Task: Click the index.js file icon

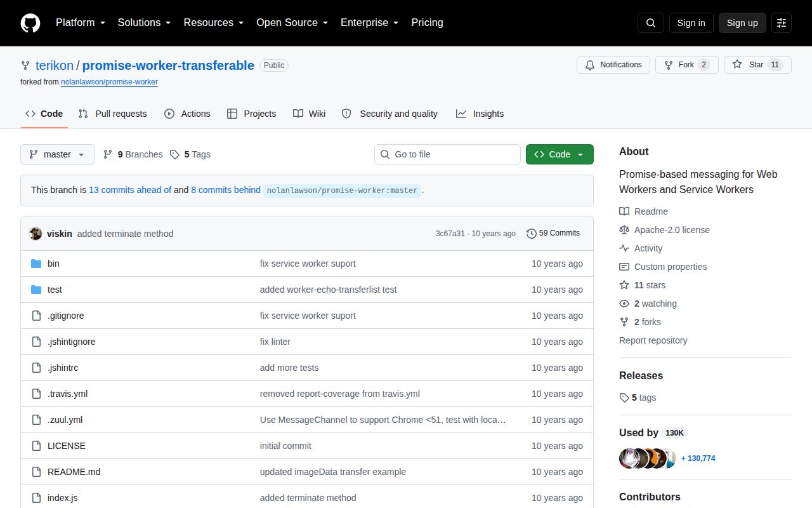Action: point(36,498)
